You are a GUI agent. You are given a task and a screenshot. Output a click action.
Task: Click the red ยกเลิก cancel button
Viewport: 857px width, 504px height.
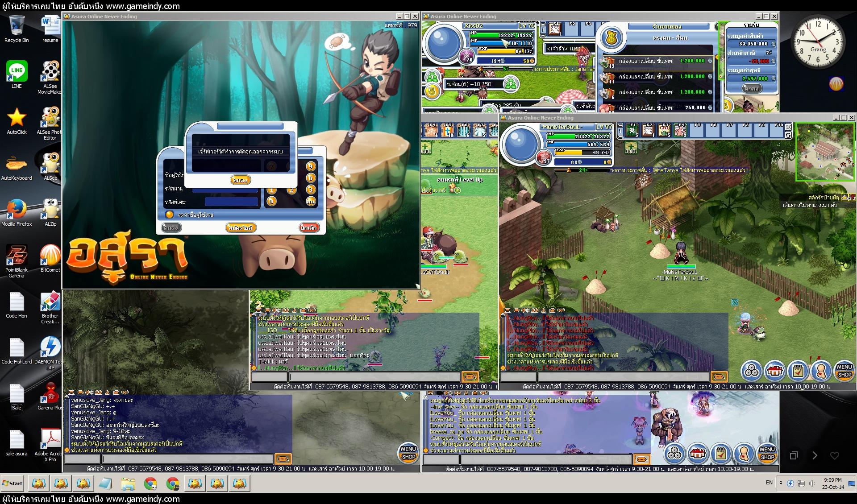coord(308,227)
